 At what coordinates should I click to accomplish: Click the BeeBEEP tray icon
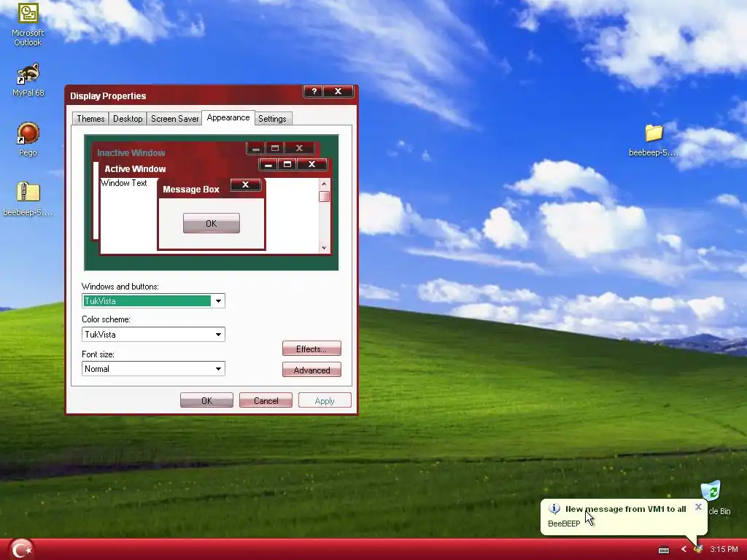click(698, 550)
